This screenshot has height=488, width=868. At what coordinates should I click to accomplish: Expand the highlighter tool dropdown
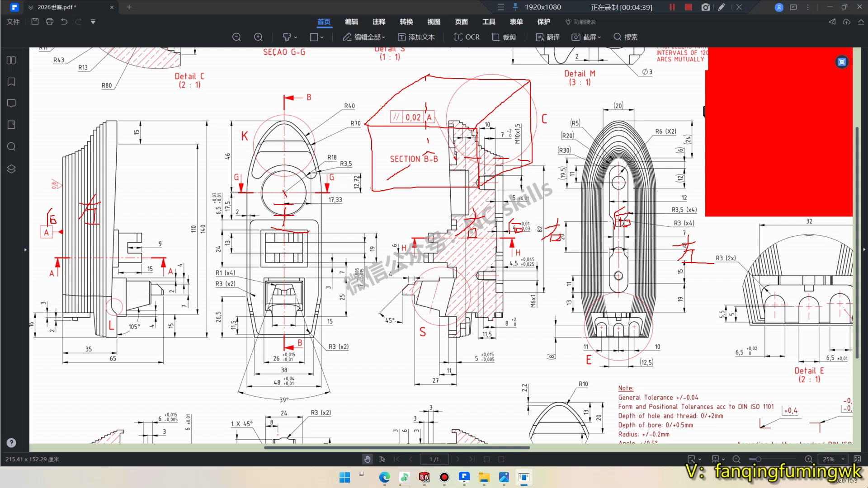(296, 38)
